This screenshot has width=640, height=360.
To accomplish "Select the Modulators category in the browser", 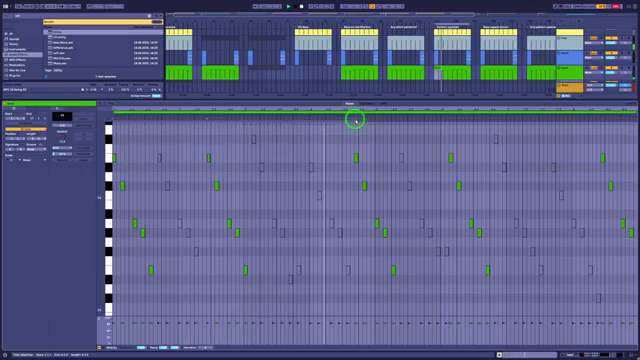I will pos(17,65).
